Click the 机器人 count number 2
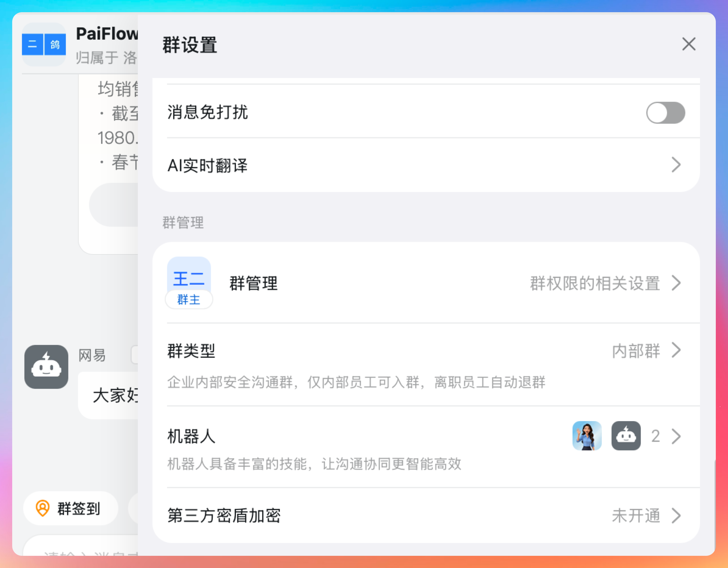This screenshot has height=568, width=728. point(655,436)
